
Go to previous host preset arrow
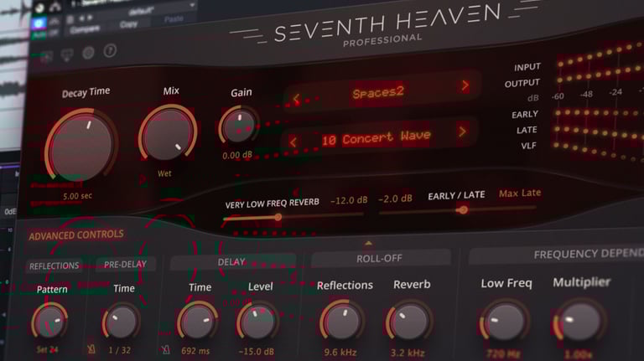[x=81, y=18]
